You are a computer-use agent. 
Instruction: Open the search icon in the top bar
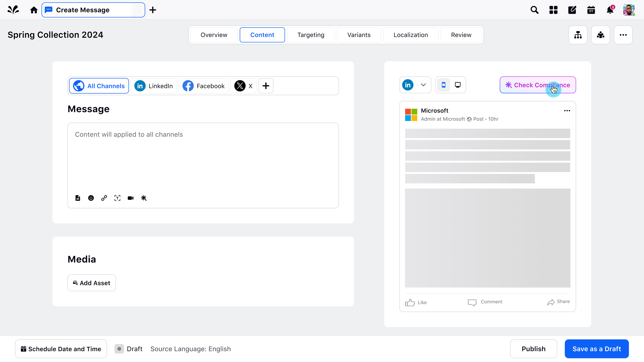[x=535, y=10]
